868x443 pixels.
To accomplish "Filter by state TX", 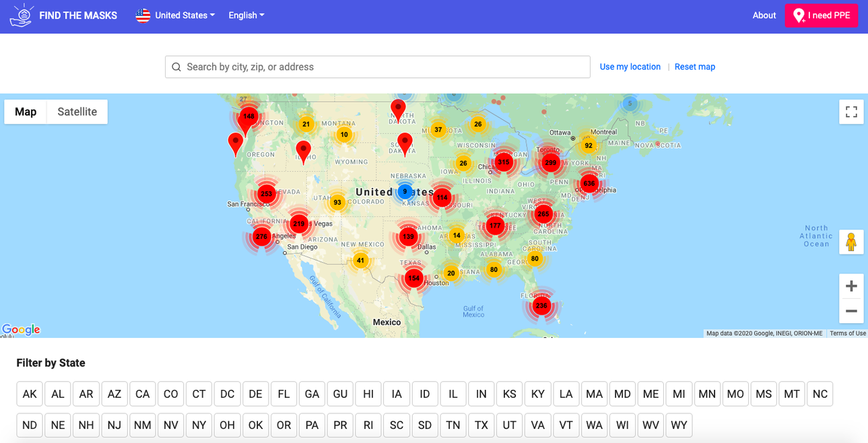I will 481,425.
